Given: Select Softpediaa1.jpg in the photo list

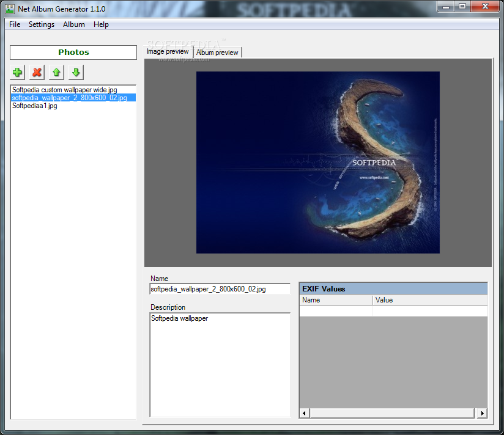Looking at the screenshot, I should [73, 106].
